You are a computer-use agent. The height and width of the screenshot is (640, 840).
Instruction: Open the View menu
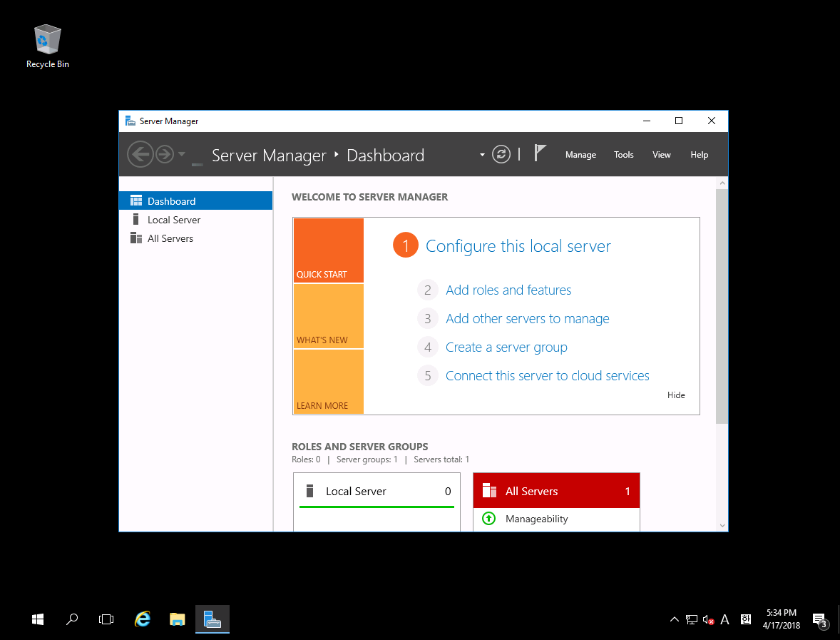point(662,155)
